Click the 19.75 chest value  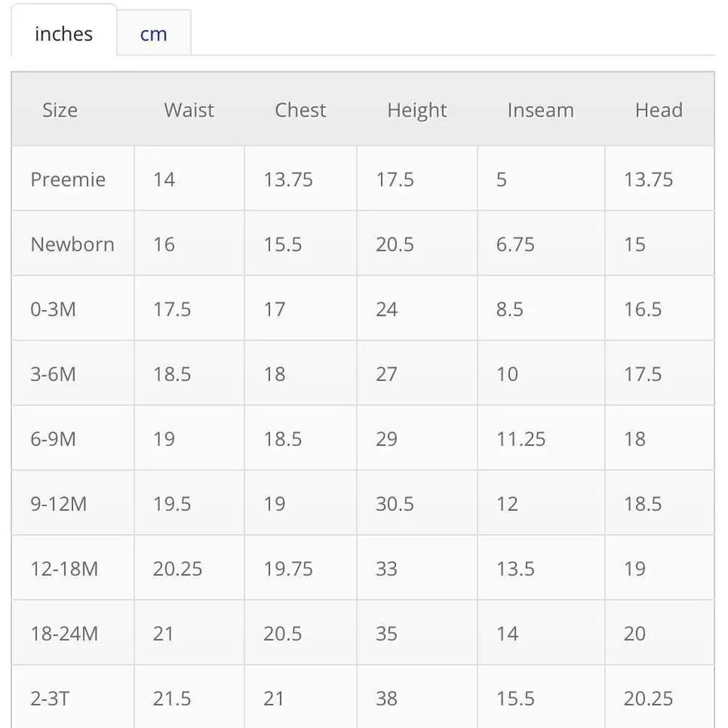[x=288, y=569]
